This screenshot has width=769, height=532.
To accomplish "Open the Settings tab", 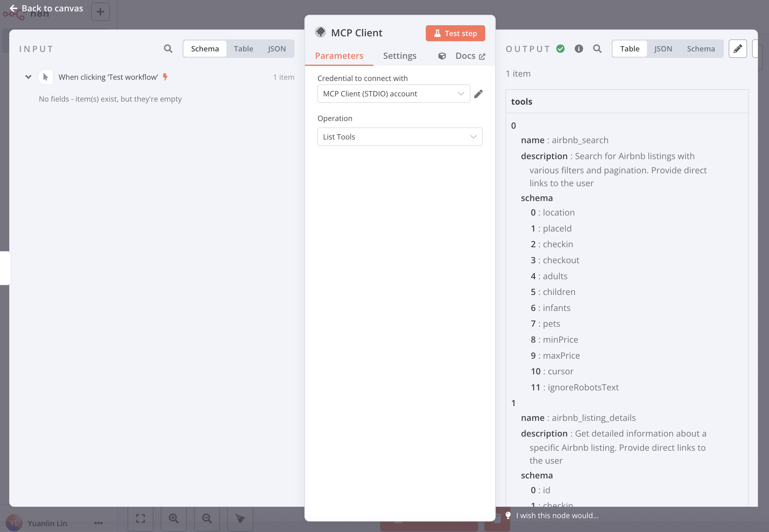I will point(400,56).
